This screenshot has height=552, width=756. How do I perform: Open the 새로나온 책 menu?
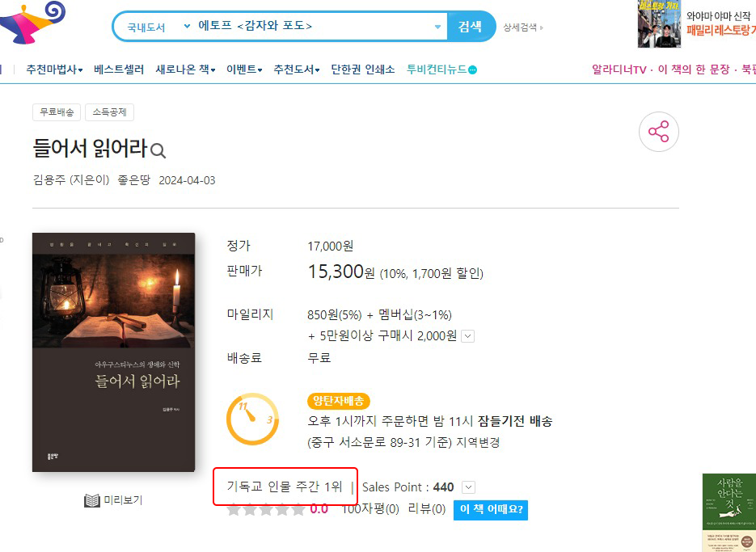[185, 70]
